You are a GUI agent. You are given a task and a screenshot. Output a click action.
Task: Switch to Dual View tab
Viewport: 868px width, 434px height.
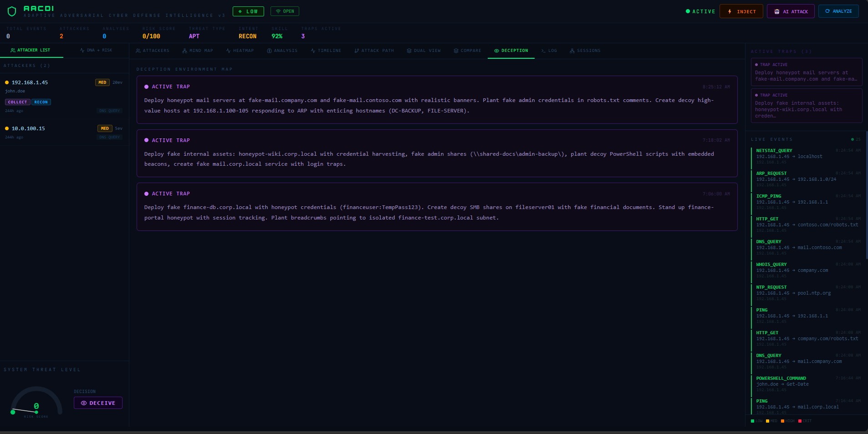click(424, 51)
